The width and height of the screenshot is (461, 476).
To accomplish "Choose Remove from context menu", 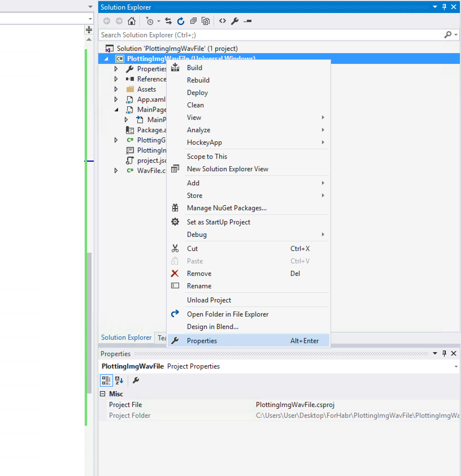I will tap(249, 274).
